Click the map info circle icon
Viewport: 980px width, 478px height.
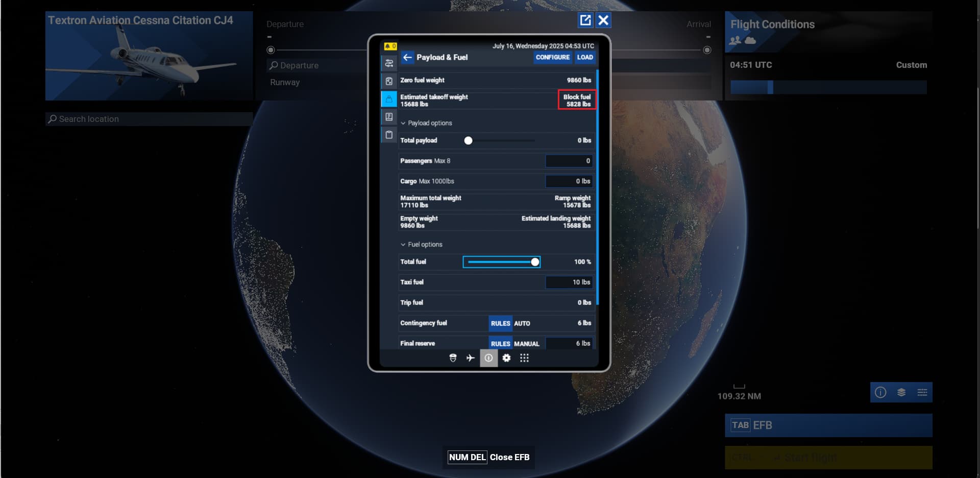pos(880,392)
